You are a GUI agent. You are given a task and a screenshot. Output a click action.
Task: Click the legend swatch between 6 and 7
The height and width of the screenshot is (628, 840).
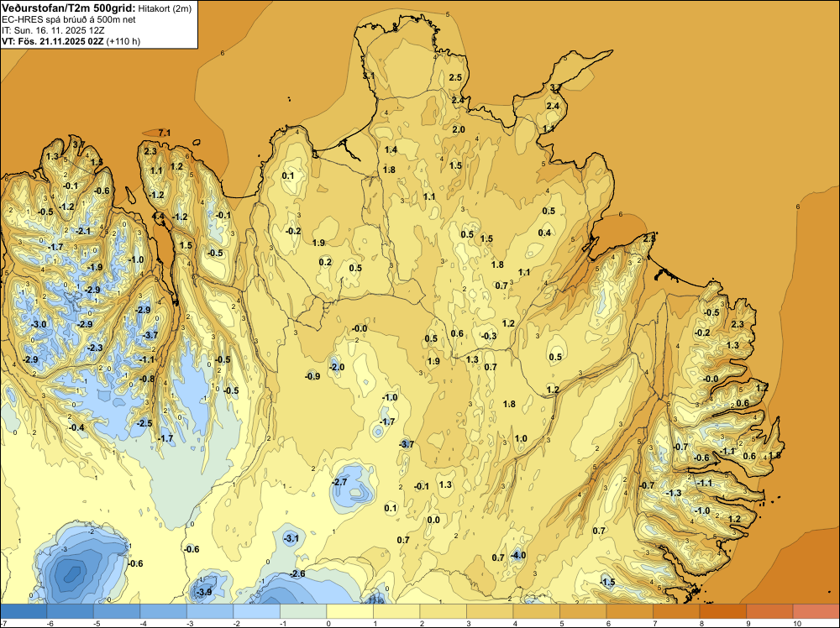coord(629,611)
